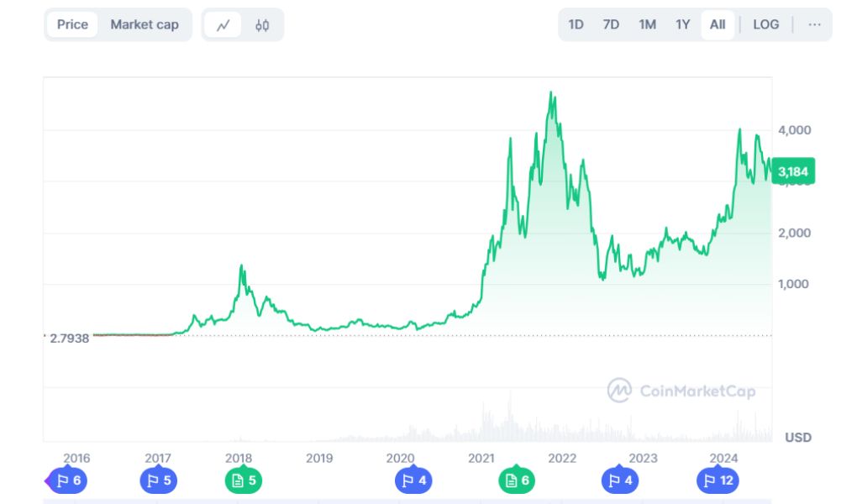Set the time range to 1D
This screenshot has width=857, height=504.
tap(576, 24)
